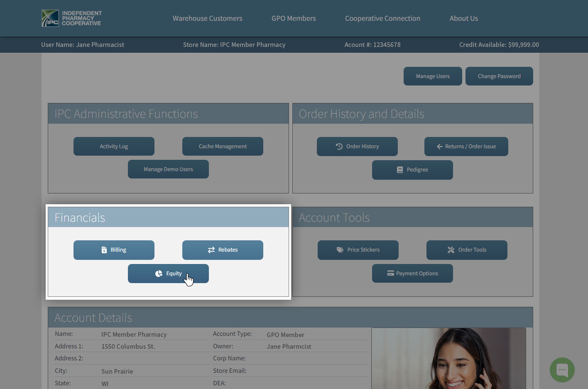Click 'Store Name: IPC Member Pharmacy' text
Image resolution: width=588 pixels, height=389 pixels.
tap(234, 45)
